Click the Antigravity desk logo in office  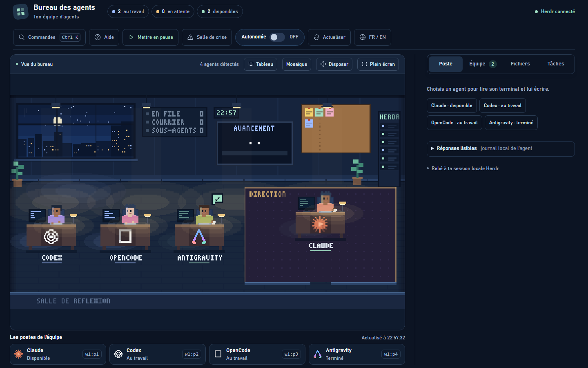(199, 237)
